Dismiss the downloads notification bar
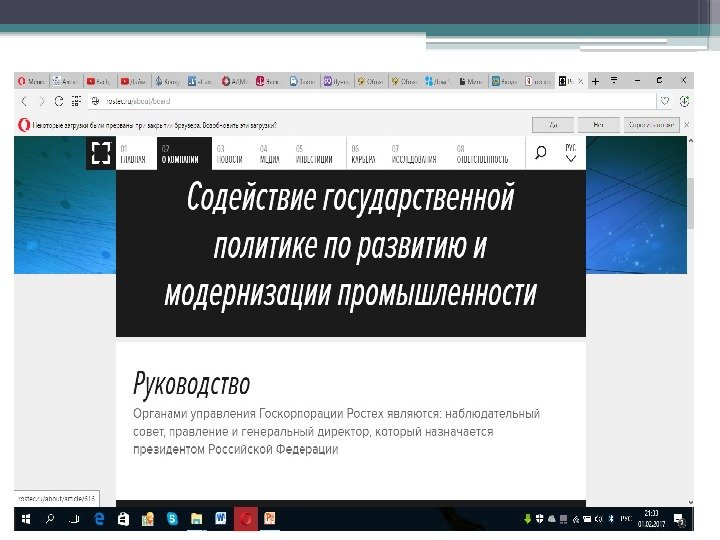Image resolution: width=720 pixels, height=540 pixels. [x=686, y=125]
